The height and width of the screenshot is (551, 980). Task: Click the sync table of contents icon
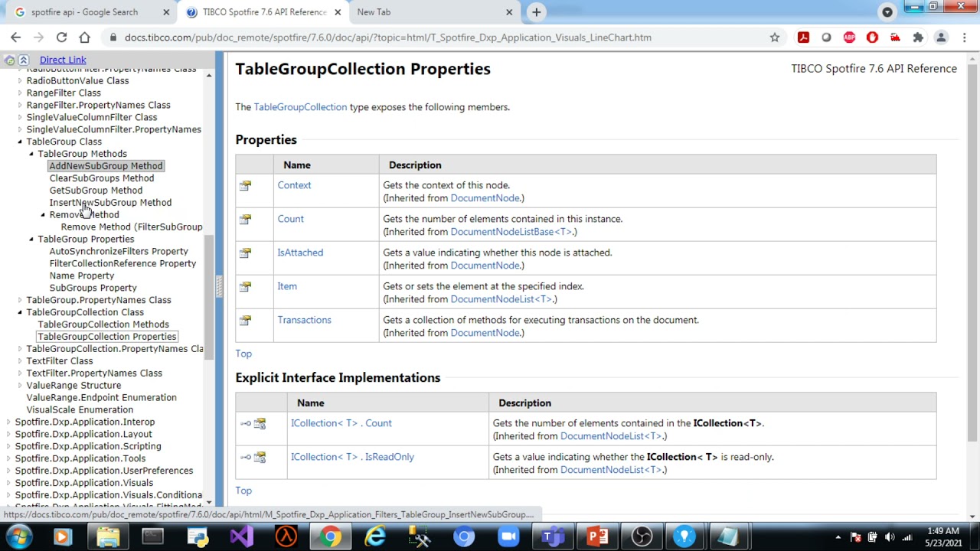(x=8, y=60)
